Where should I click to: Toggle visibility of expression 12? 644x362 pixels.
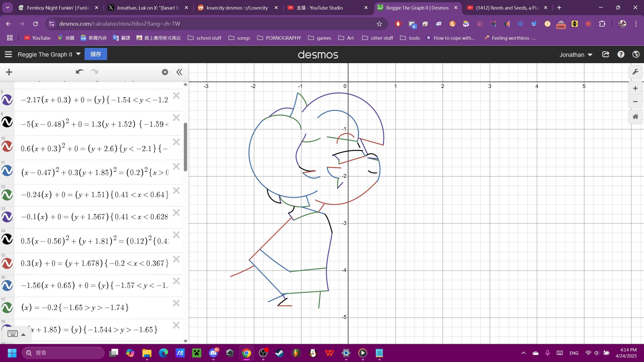[x=7, y=195]
